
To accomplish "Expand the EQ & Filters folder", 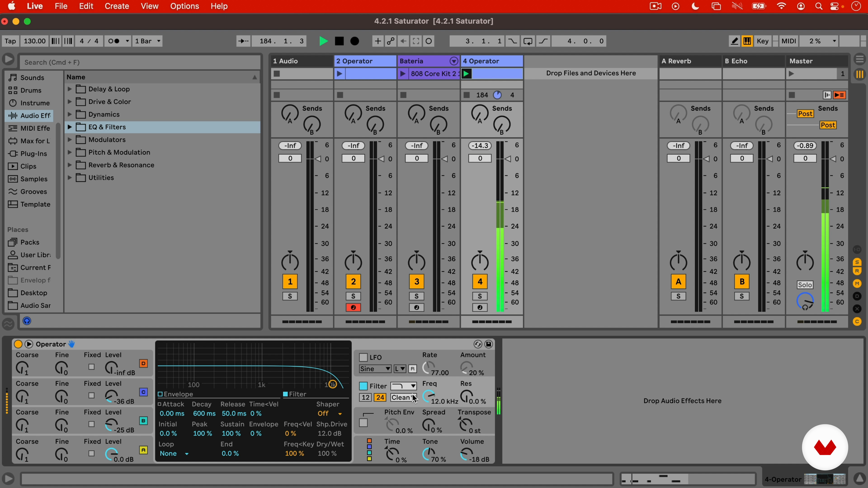I will [x=69, y=127].
